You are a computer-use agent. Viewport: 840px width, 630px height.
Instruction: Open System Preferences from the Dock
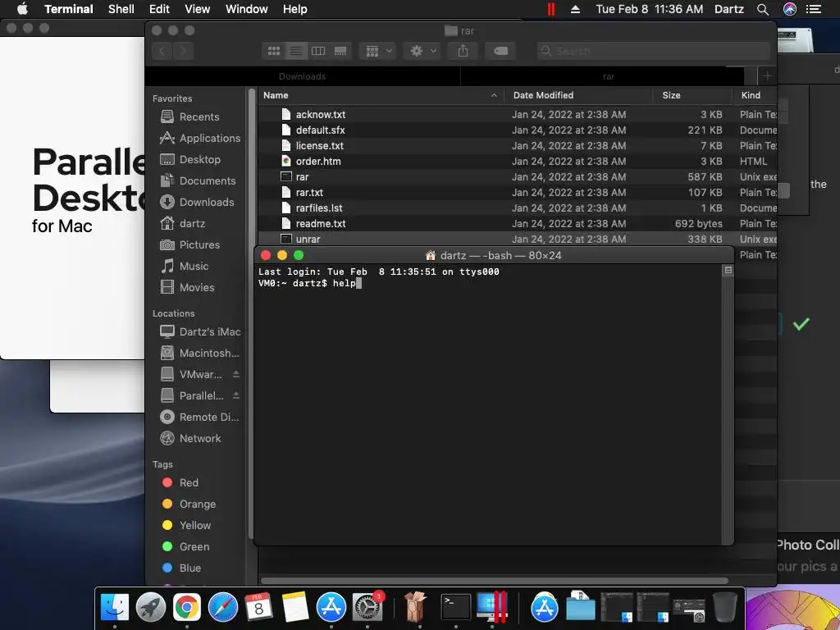tap(367, 608)
